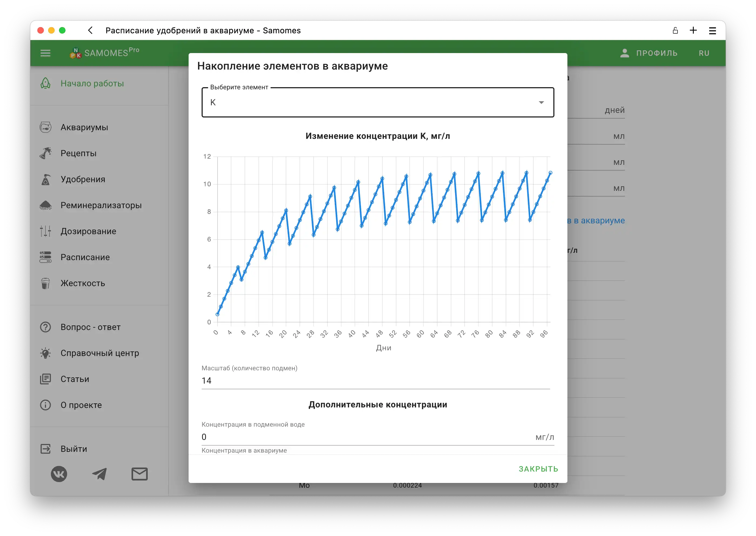Image resolution: width=756 pixels, height=536 pixels.
Task: Click the VK social icon
Action: tap(59, 474)
